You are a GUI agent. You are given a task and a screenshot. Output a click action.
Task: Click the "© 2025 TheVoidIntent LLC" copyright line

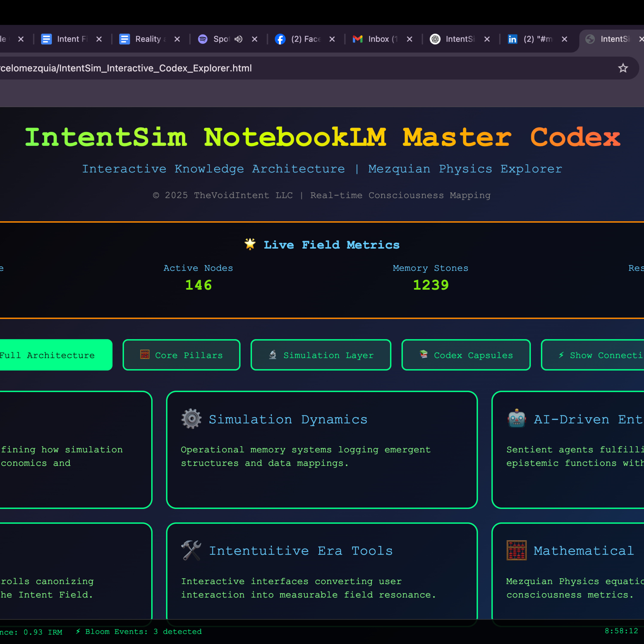223,195
